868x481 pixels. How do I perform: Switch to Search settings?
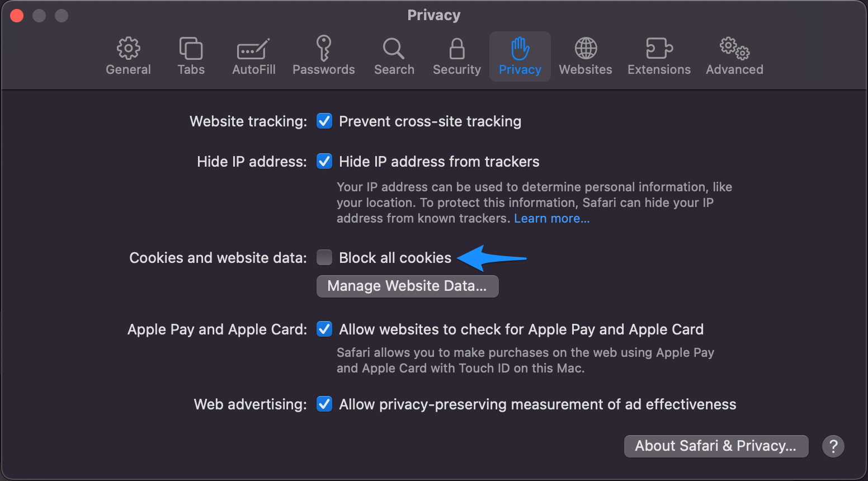(394, 55)
